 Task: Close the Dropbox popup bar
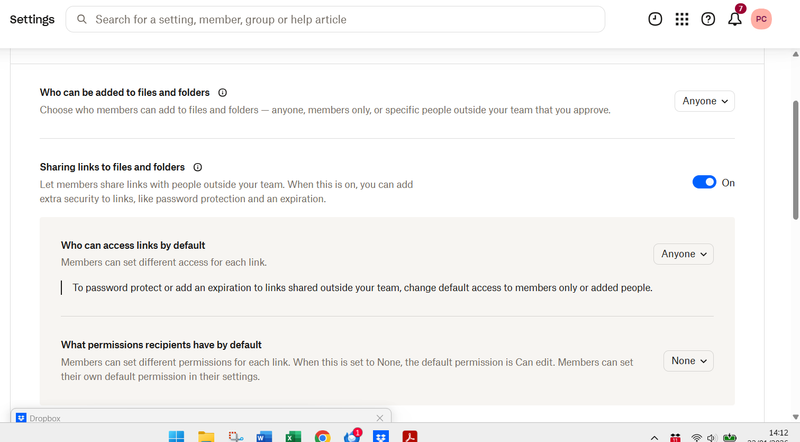(x=380, y=418)
